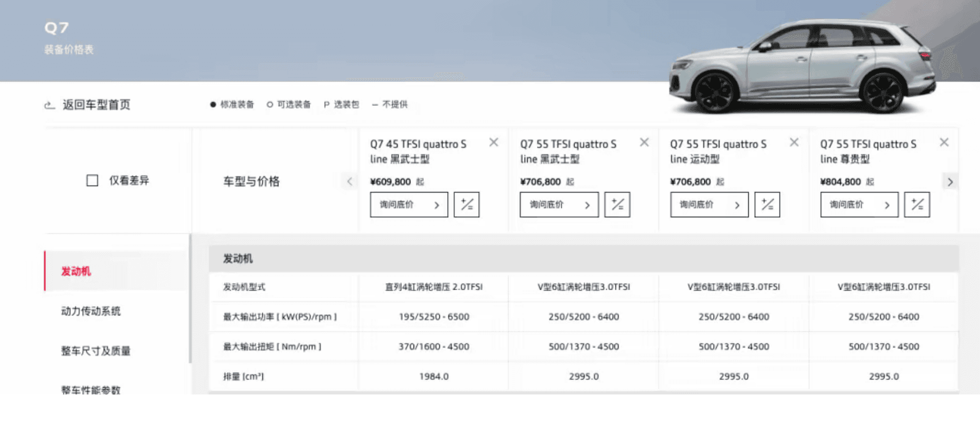
Task: Click the 370/1600 - 4500 cell
Action: 434,347
